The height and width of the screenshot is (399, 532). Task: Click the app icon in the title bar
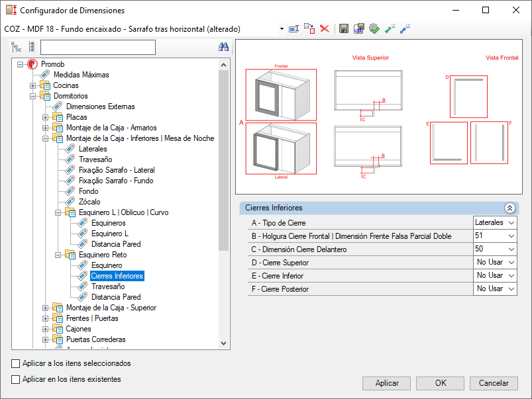click(11, 10)
